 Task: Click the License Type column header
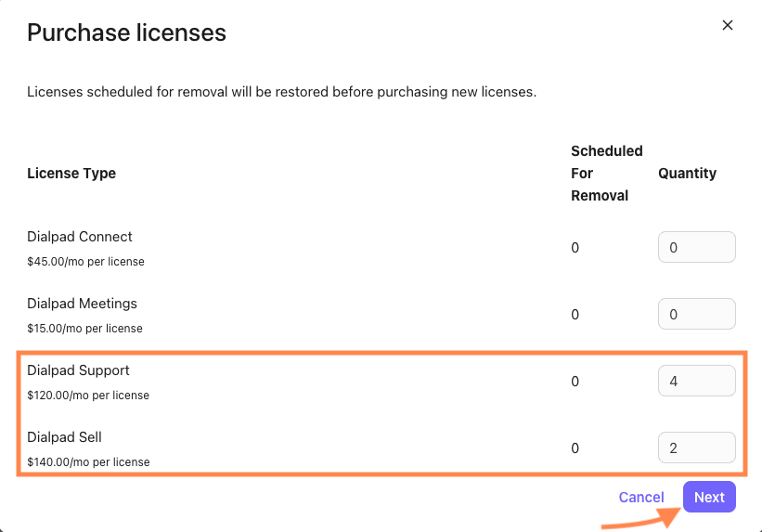(71, 173)
